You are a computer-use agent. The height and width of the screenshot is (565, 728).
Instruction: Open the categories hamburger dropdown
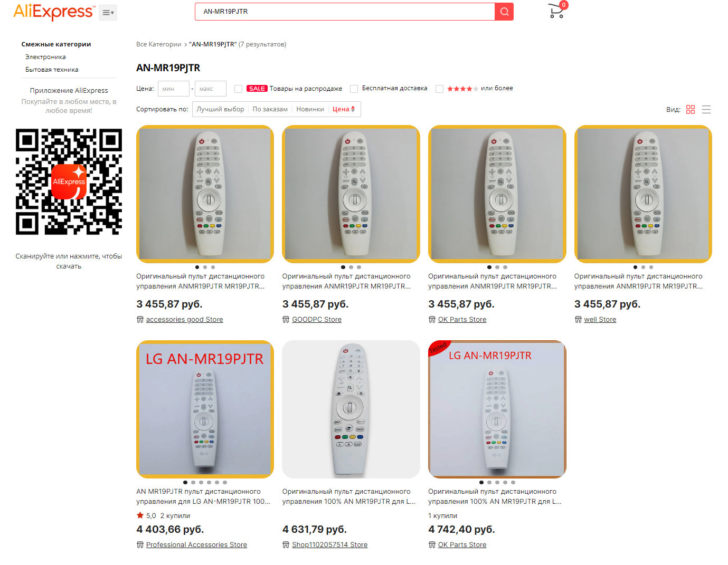(x=108, y=13)
